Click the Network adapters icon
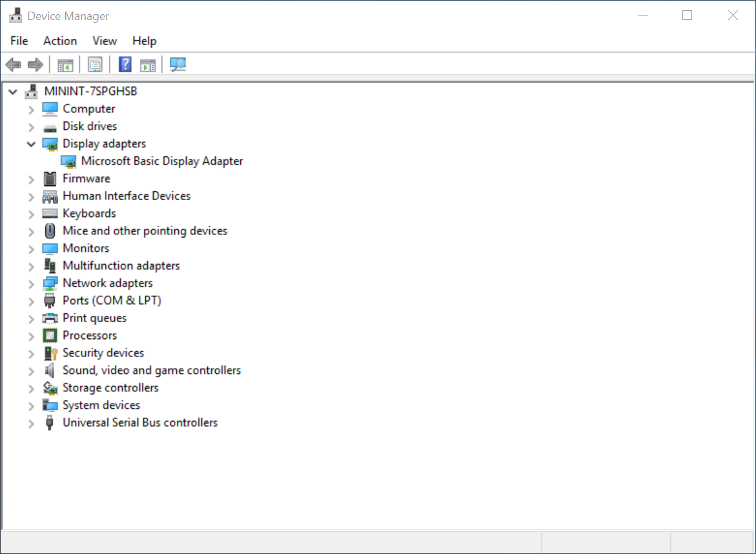The image size is (756, 554). [50, 283]
